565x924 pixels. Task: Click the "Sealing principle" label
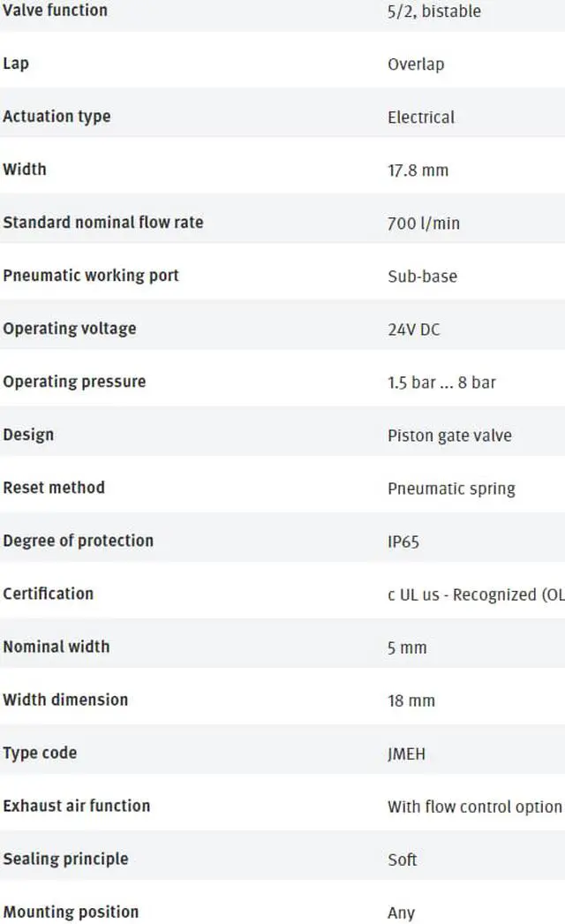(65, 859)
